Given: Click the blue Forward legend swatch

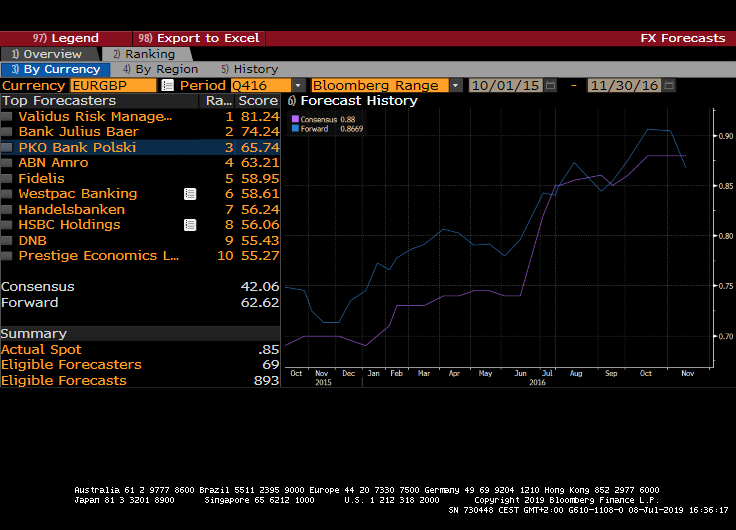Looking at the screenshot, I should point(294,129).
